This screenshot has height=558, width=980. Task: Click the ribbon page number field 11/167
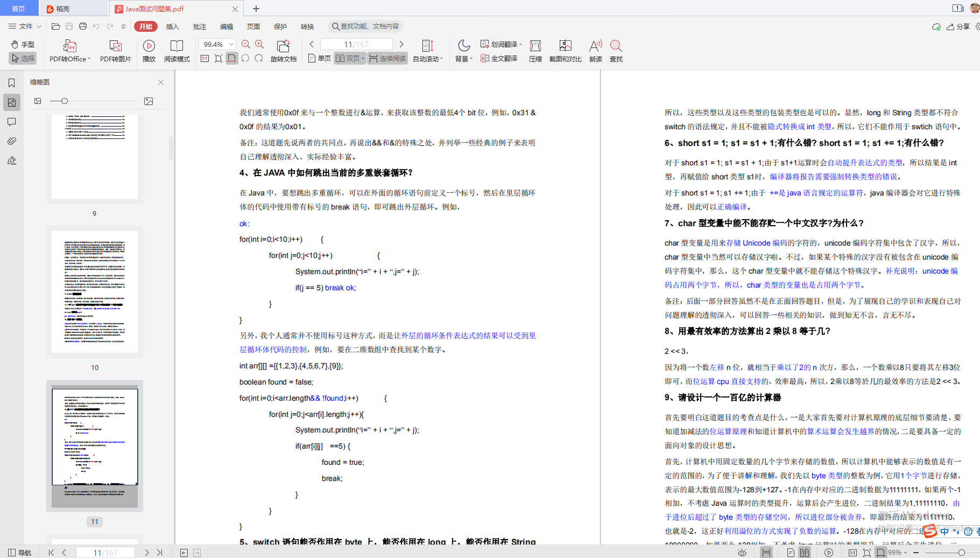356,44
